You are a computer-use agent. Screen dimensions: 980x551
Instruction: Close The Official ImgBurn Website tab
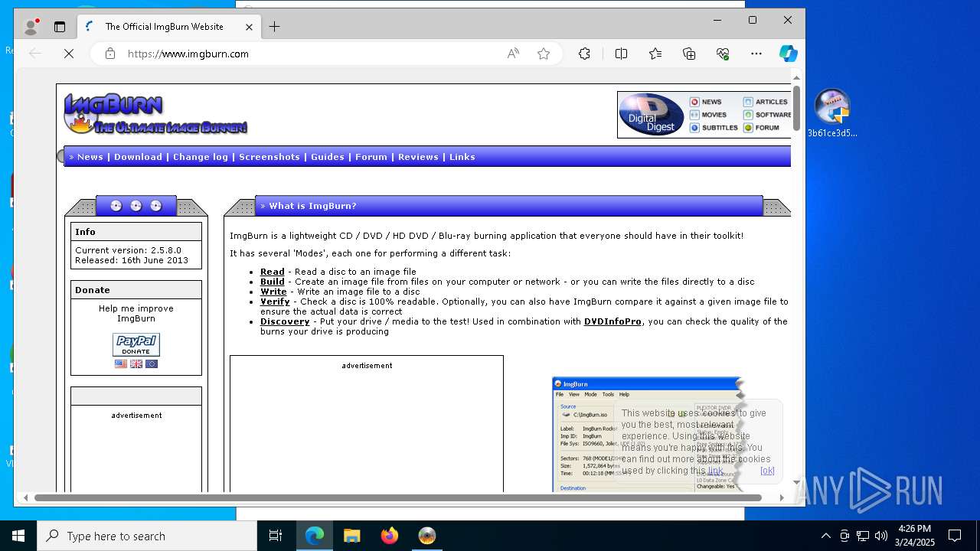(249, 27)
